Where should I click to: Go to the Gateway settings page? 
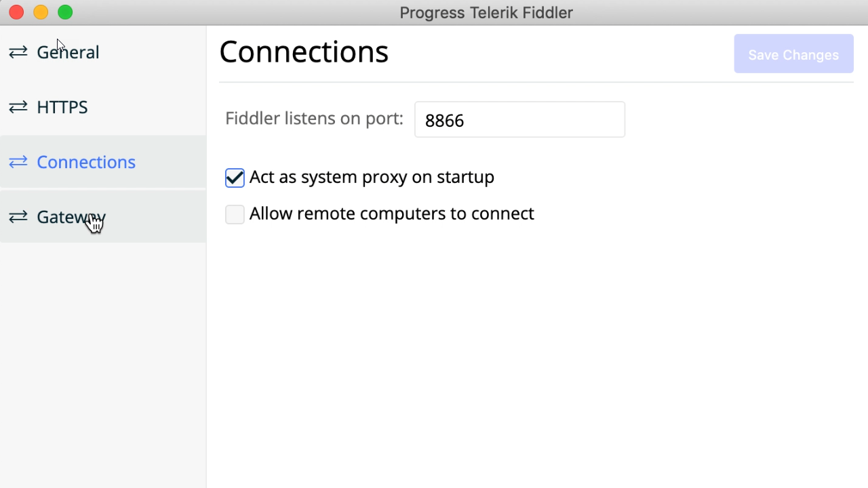pos(71,217)
